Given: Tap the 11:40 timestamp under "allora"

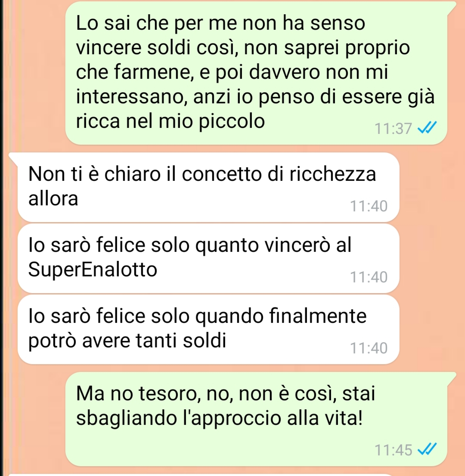Looking at the screenshot, I should pos(369,206).
